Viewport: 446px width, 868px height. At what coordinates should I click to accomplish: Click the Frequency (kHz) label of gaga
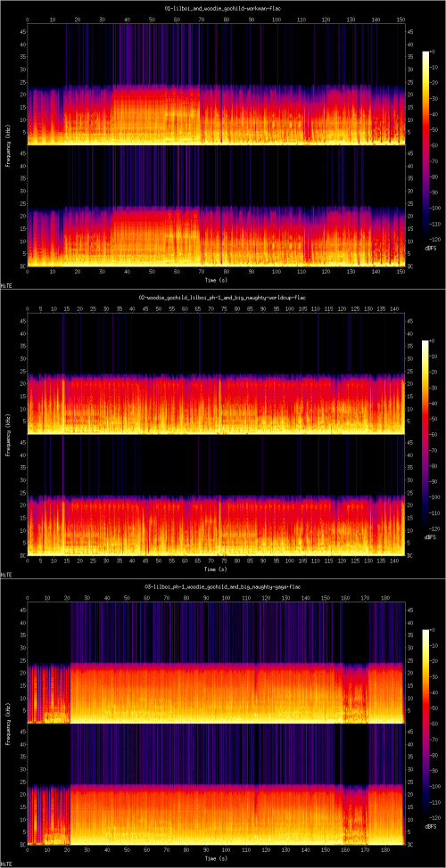point(8,724)
